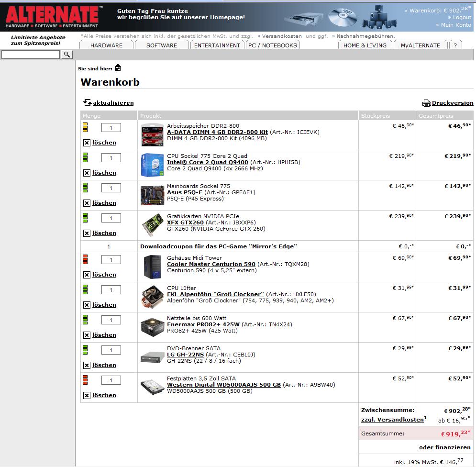Viewport: 476px width, 467px height.
Task: Open Cooler Master Centurion case thumbnail
Action: click(153, 267)
